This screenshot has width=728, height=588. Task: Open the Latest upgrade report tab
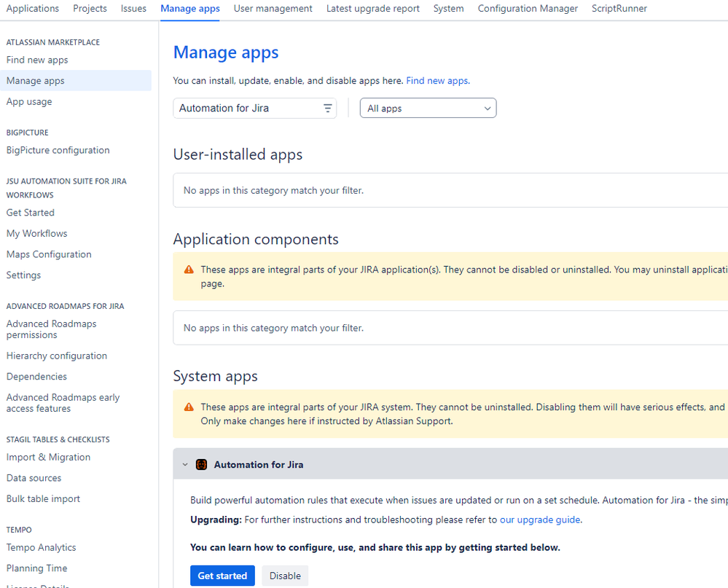373,8
